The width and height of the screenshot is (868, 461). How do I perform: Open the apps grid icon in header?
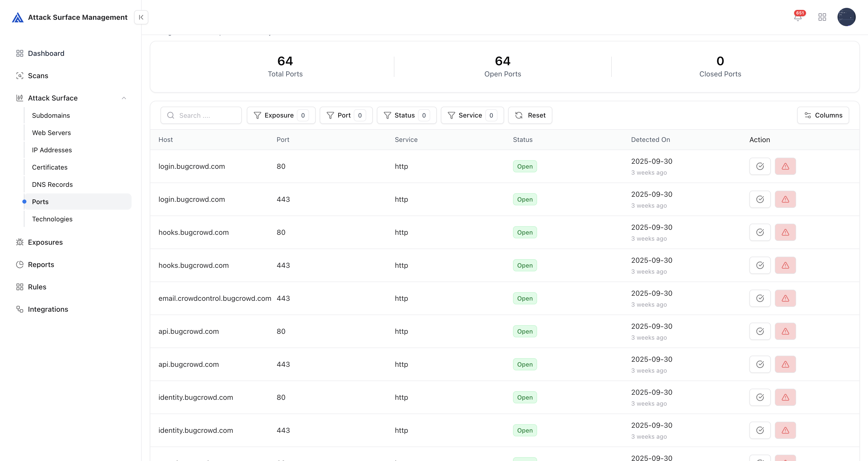point(822,17)
